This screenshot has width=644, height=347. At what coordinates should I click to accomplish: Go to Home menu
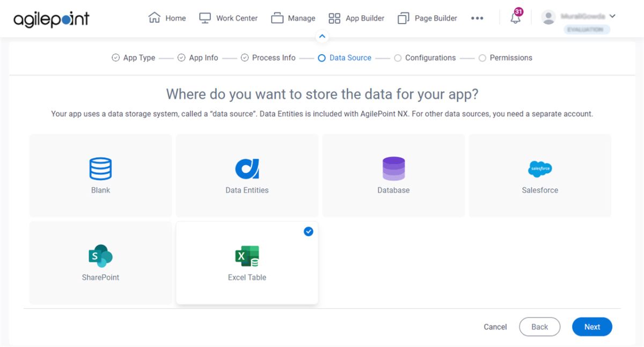[167, 18]
